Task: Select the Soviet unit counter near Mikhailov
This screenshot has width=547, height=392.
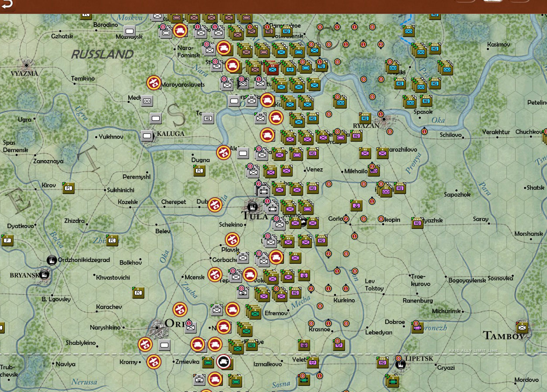Action: click(x=374, y=170)
